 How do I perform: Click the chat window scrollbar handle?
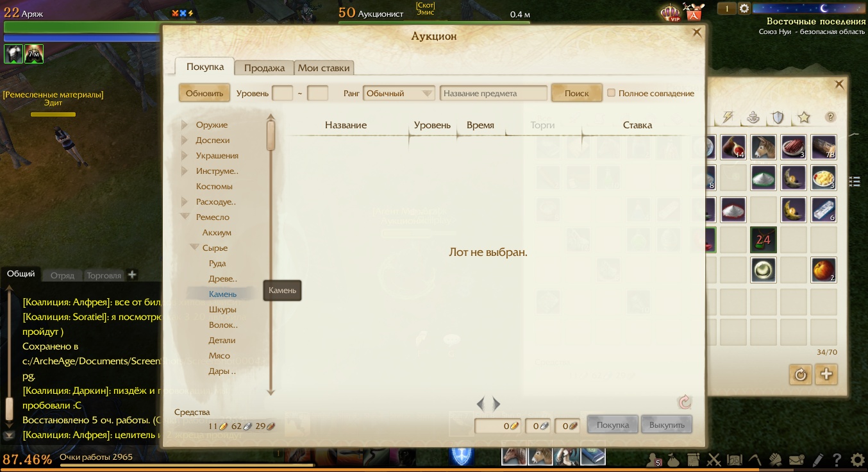click(9, 409)
